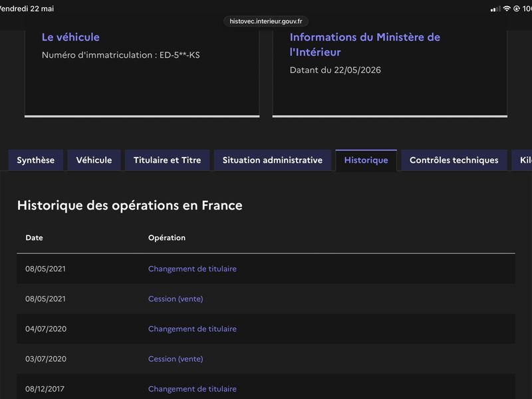Select the Situation administrative tab
Image resolution: width=532 pixels, height=399 pixels.
coord(273,160)
